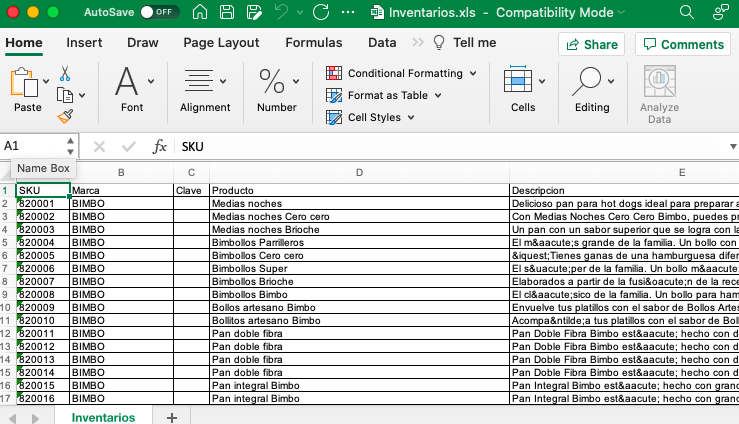Select the Data tab
This screenshot has width=739, height=424.
[382, 43]
